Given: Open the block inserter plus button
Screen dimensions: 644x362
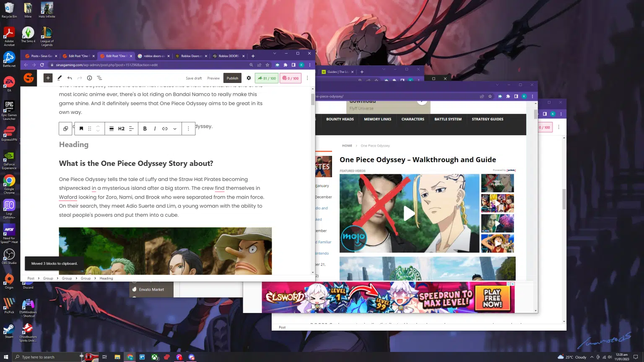Looking at the screenshot, I should 48,78.
